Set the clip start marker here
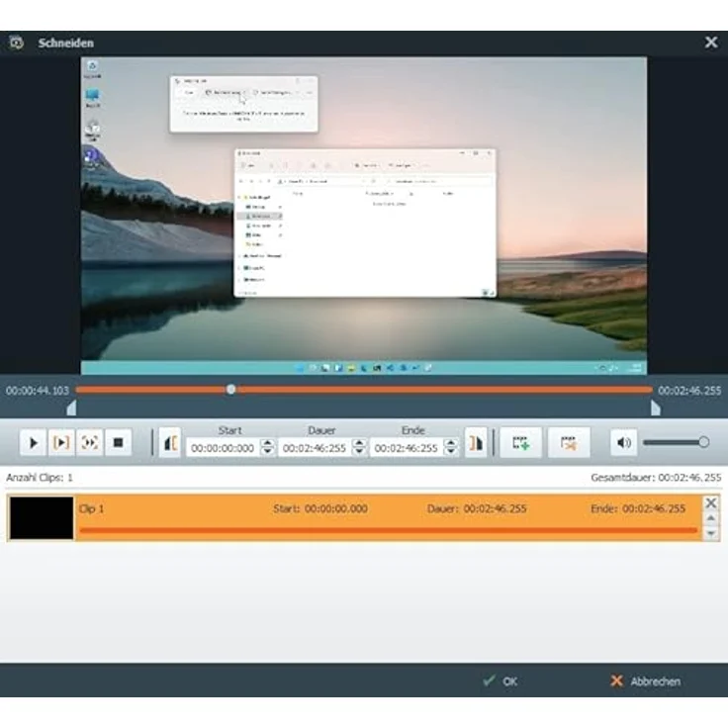The height and width of the screenshot is (728, 728). (x=170, y=443)
